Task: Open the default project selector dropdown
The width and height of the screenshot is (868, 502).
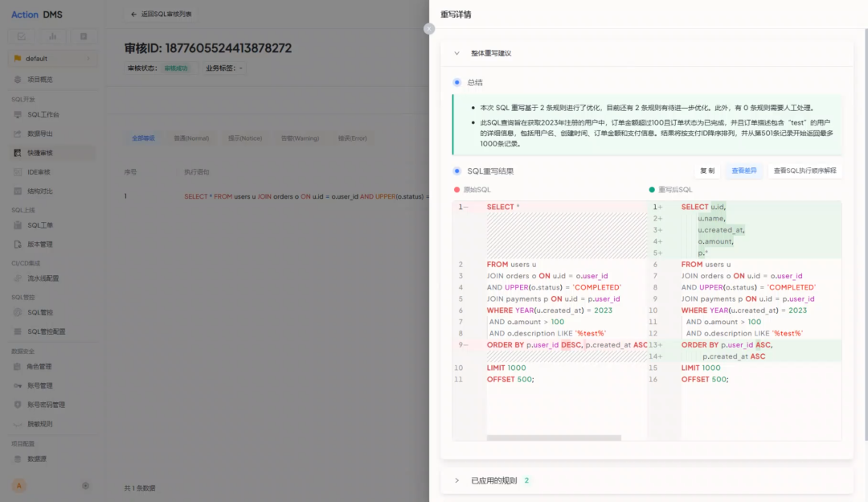Action: 52,58
